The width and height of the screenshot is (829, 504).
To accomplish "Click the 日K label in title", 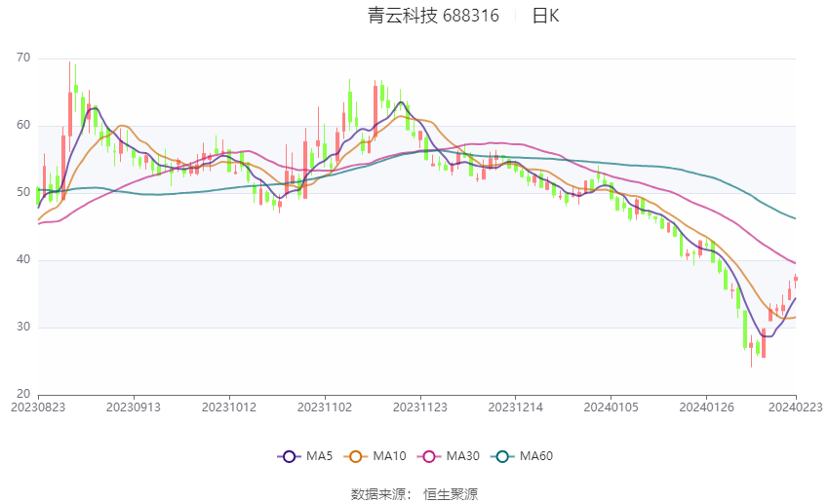I will tap(545, 16).
